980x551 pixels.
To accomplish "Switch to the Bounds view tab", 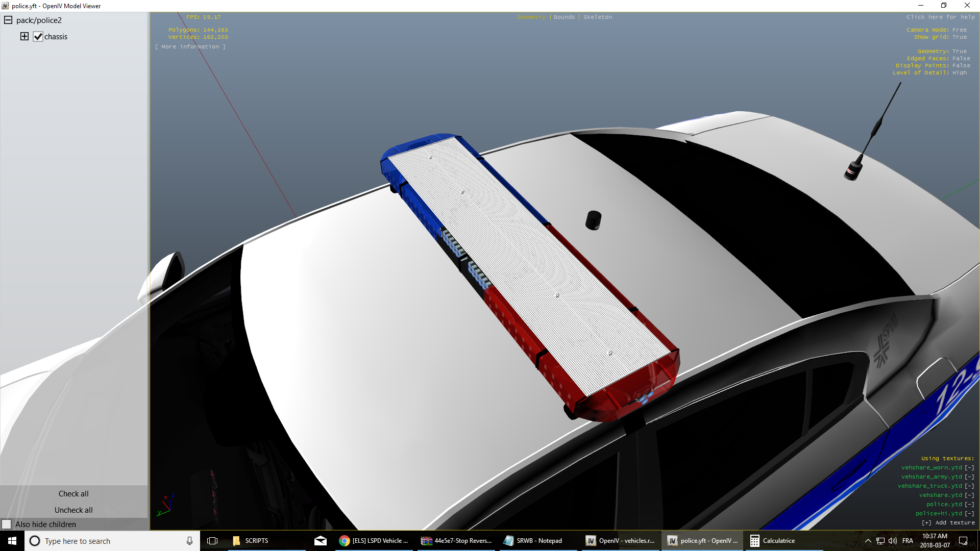I will coord(564,17).
